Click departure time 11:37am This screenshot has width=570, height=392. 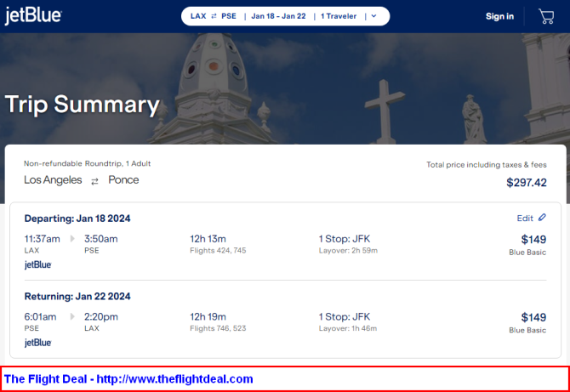[43, 239]
